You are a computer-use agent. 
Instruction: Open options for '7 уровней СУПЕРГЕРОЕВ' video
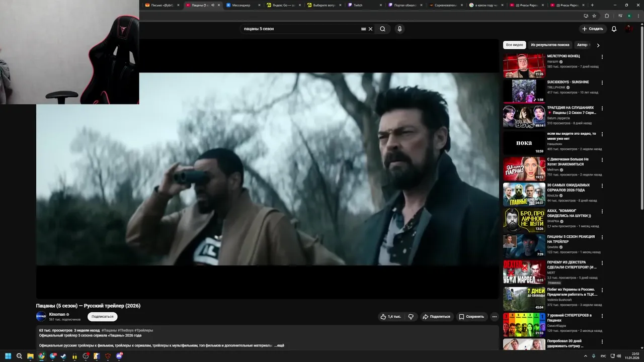pos(602,316)
